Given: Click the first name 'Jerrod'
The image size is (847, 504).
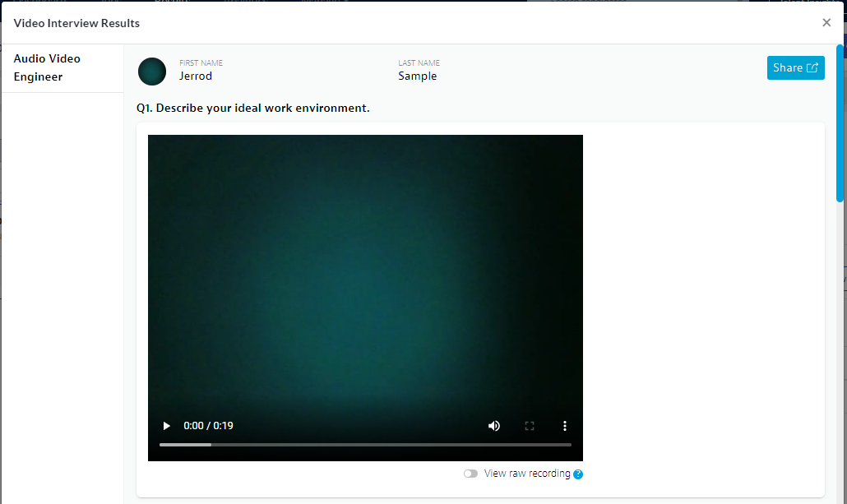Looking at the screenshot, I should (x=196, y=76).
